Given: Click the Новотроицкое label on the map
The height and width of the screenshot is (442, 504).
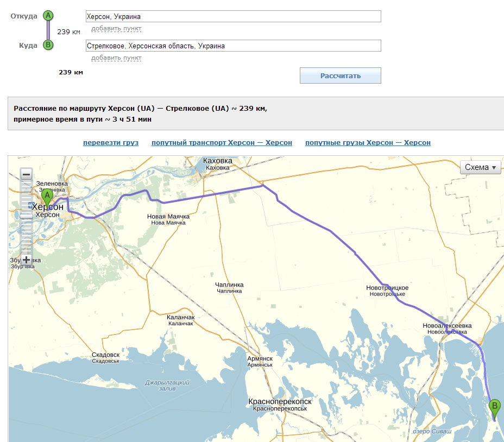Looking at the screenshot, I should click(x=387, y=291).
